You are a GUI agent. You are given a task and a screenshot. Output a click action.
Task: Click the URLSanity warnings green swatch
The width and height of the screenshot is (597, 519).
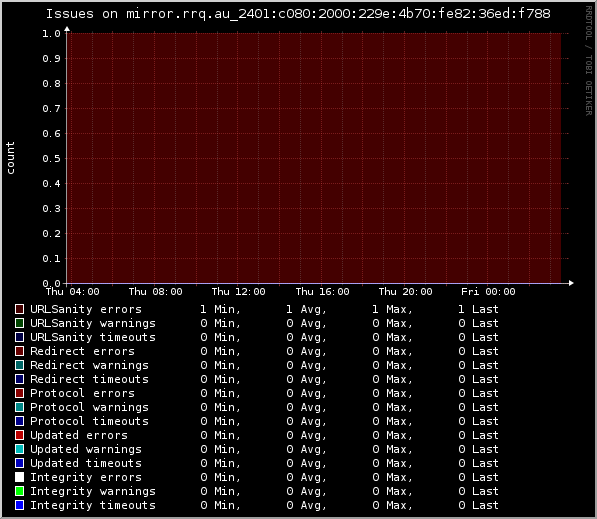(x=19, y=323)
